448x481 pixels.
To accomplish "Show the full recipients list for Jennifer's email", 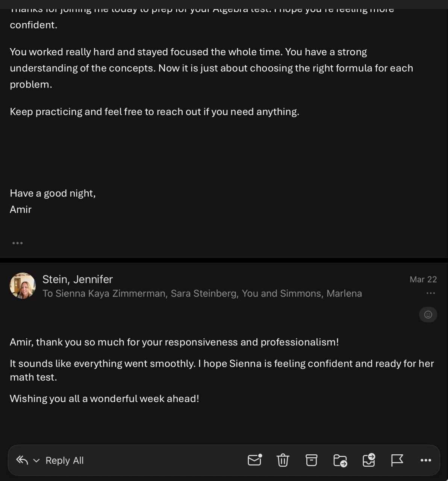I will (x=202, y=293).
